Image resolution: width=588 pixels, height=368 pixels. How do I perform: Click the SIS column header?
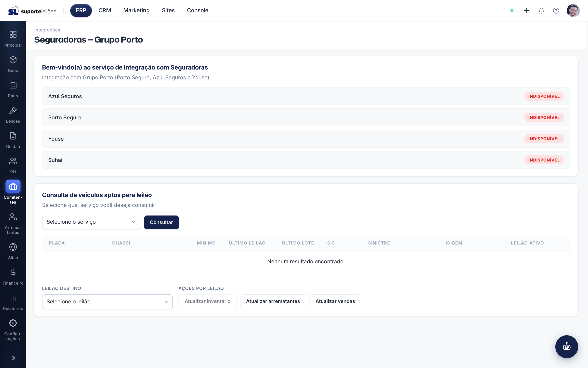pos(331,243)
